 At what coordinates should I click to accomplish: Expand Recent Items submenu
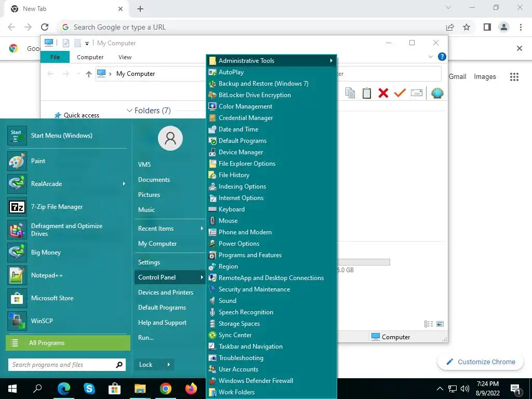point(170,229)
